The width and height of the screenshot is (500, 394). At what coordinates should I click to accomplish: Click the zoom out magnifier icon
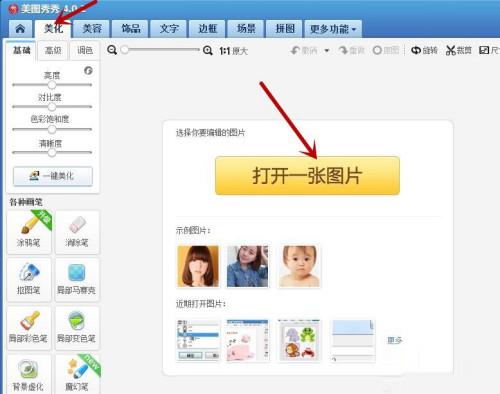(112, 50)
